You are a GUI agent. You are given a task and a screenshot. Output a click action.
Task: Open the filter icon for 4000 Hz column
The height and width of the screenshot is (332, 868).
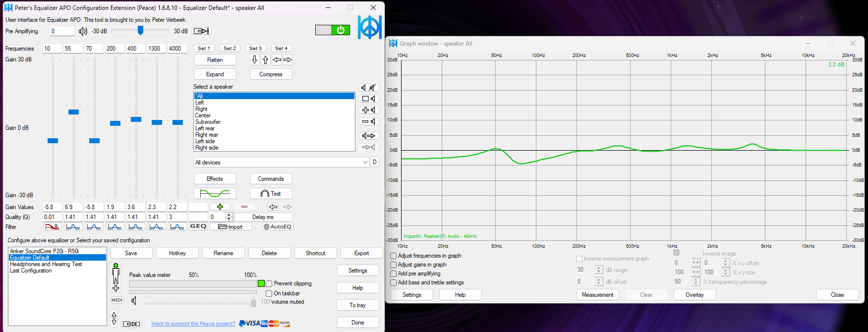point(177,226)
